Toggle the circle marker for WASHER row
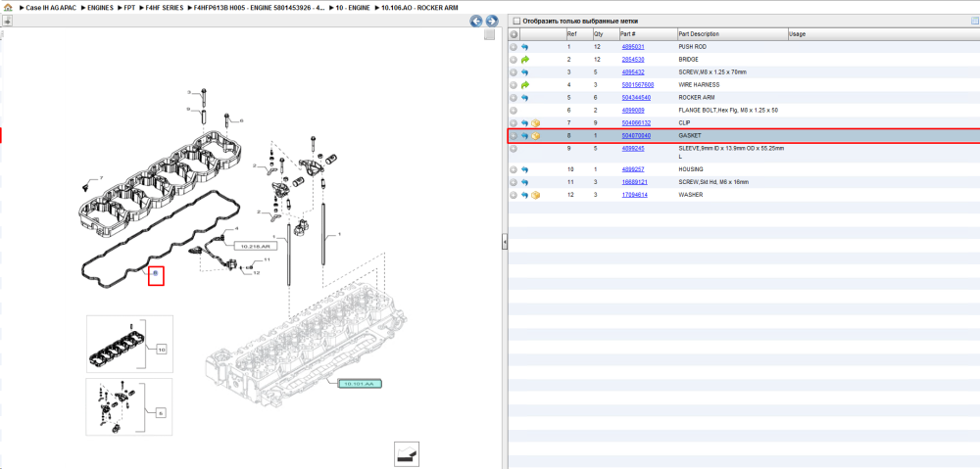This screenshot has height=469, width=980. tap(514, 195)
